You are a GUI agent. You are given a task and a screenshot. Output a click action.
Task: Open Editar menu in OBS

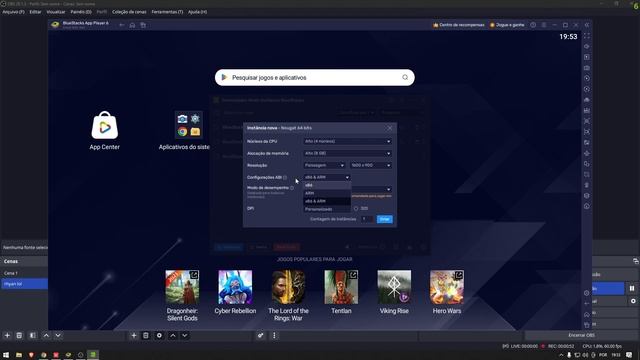click(35, 12)
